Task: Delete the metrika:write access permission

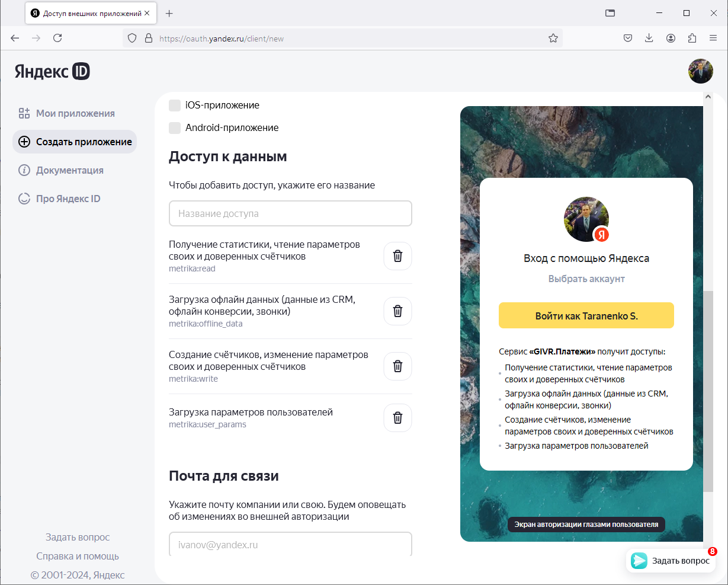Action: [397, 366]
